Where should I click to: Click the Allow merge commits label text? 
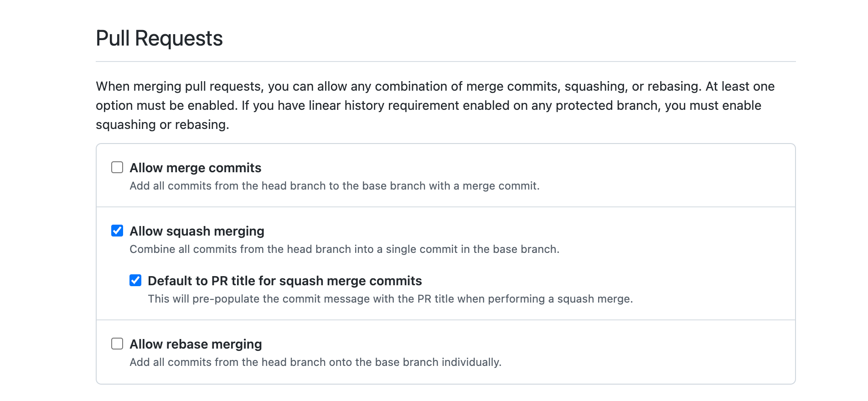pos(195,168)
